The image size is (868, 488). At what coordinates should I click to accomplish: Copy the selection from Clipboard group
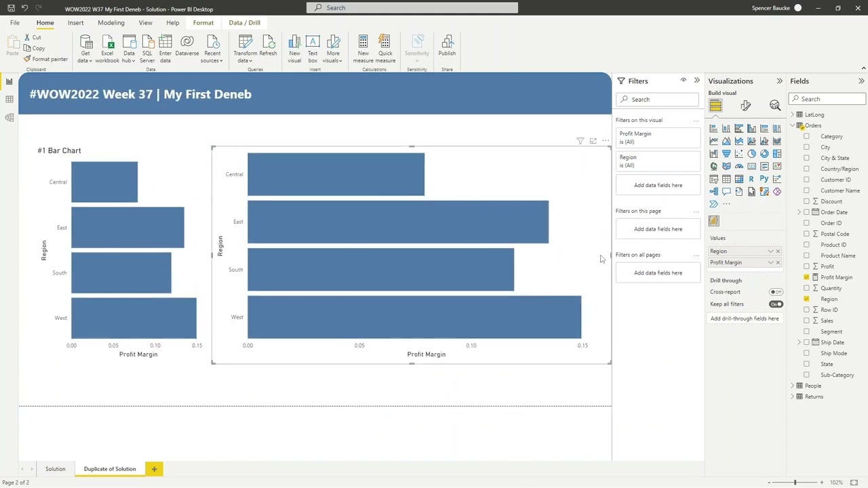[x=35, y=48]
